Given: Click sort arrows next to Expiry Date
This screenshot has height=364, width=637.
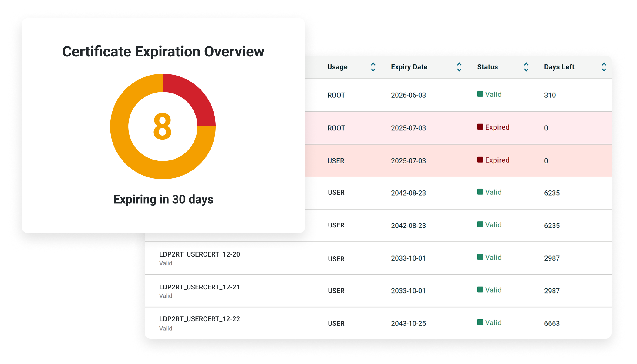Looking at the screenshot, I should pos(459,67).
